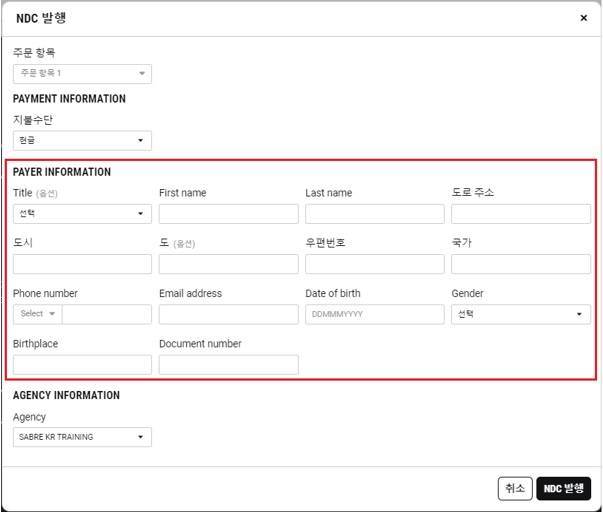Open the Agency dropdown
This screenshot has width=603, height=512.
[82, 437]
